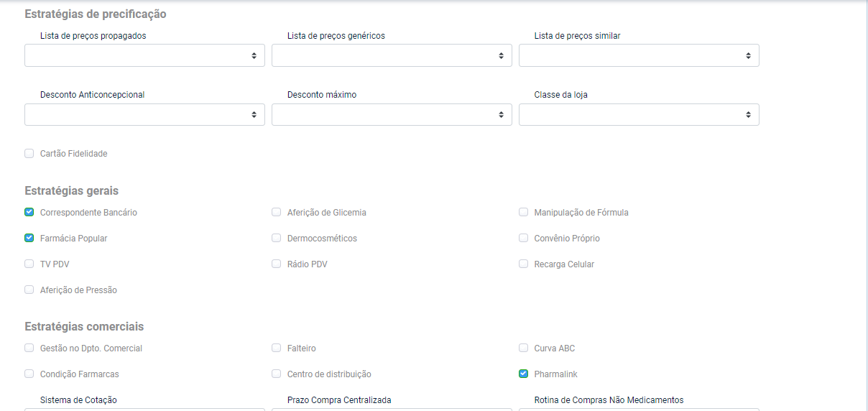
Task: Enable the Dermocosméticos option
Action: (277, 238)
